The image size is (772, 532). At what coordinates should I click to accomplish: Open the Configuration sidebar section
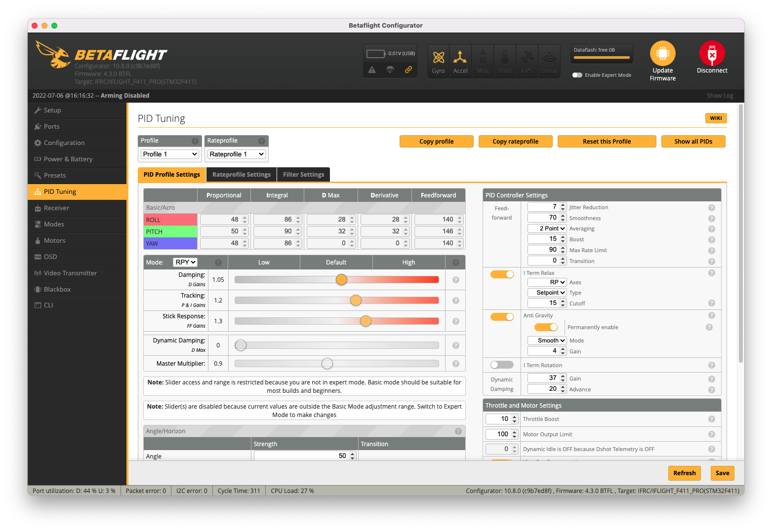(x=77, y=143)
